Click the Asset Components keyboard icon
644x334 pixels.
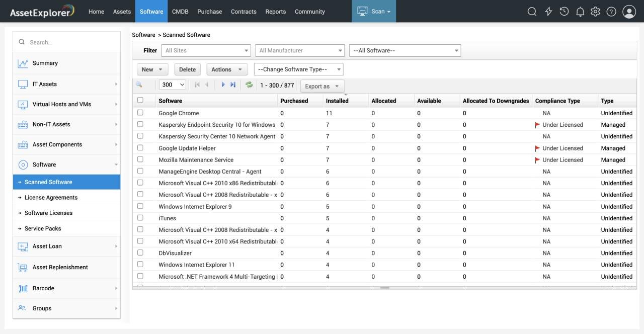pos(23,144)
